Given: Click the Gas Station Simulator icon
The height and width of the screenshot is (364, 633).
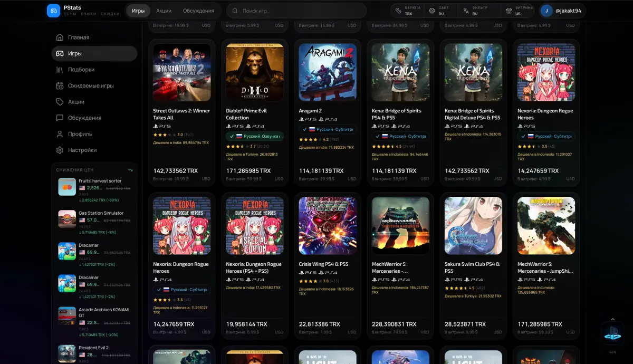Looking at the screenshot, I should pyautogui.click(x=67, y=219).
